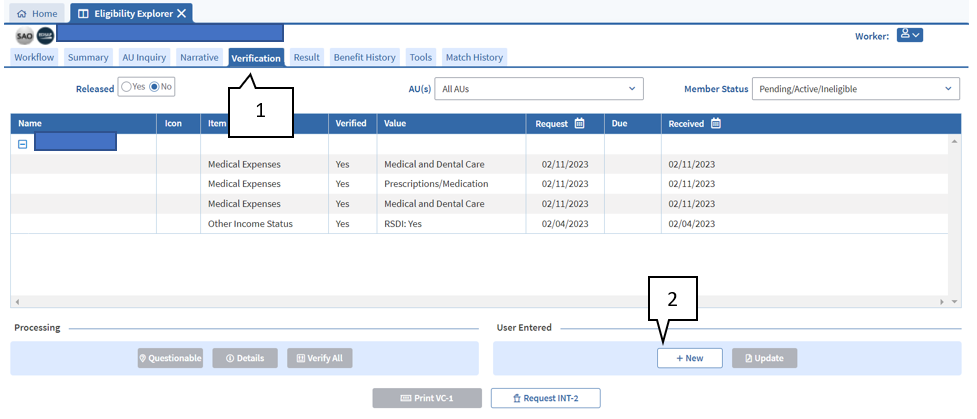Image resolution: width=977 pixels, height=419 pixels.
Task: Click the 02/04/2023 request date
Action: point(565,224)
